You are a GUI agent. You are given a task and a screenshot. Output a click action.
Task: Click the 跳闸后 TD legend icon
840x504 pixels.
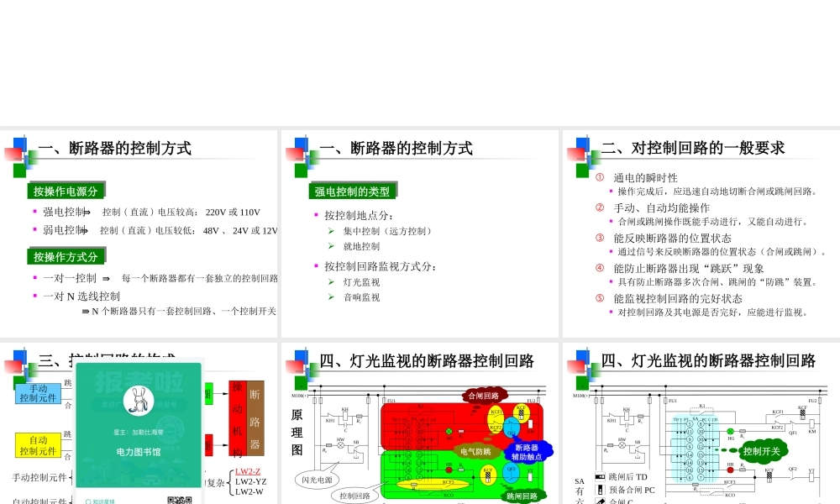point(598,475)
